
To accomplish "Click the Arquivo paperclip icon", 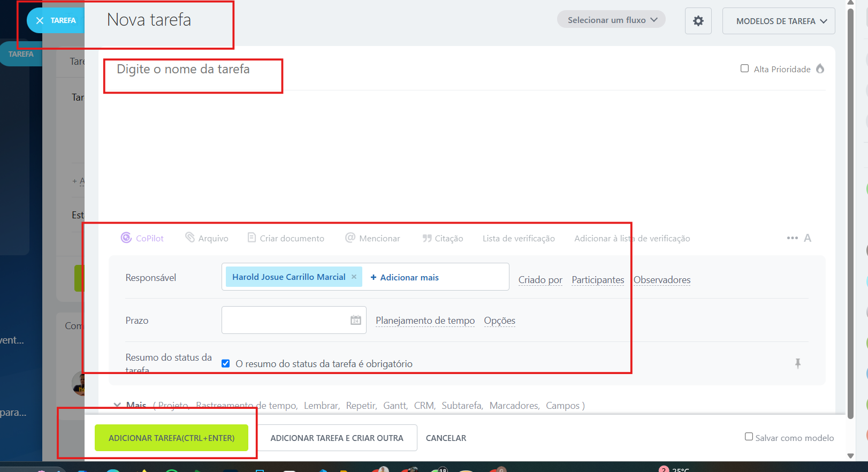I will [190, 237].
